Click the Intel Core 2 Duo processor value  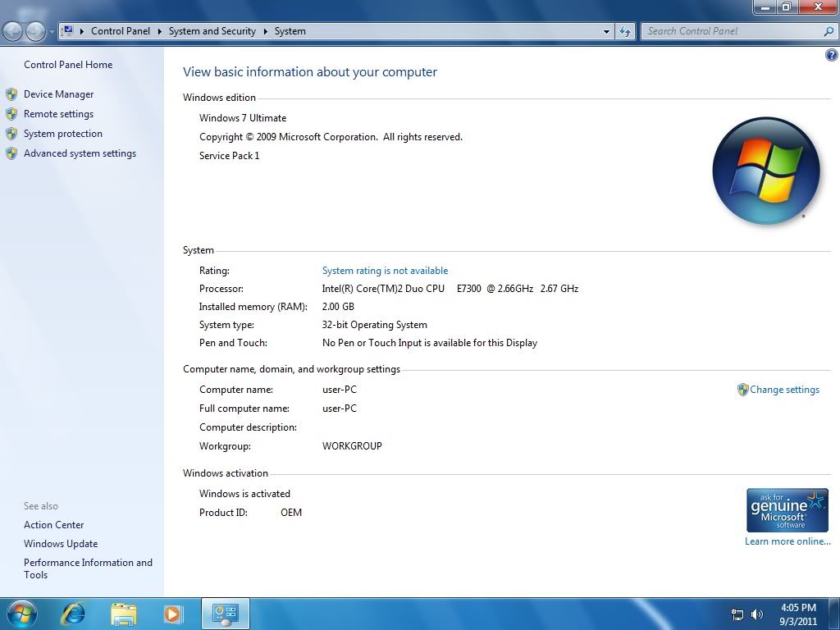[450, 289]
